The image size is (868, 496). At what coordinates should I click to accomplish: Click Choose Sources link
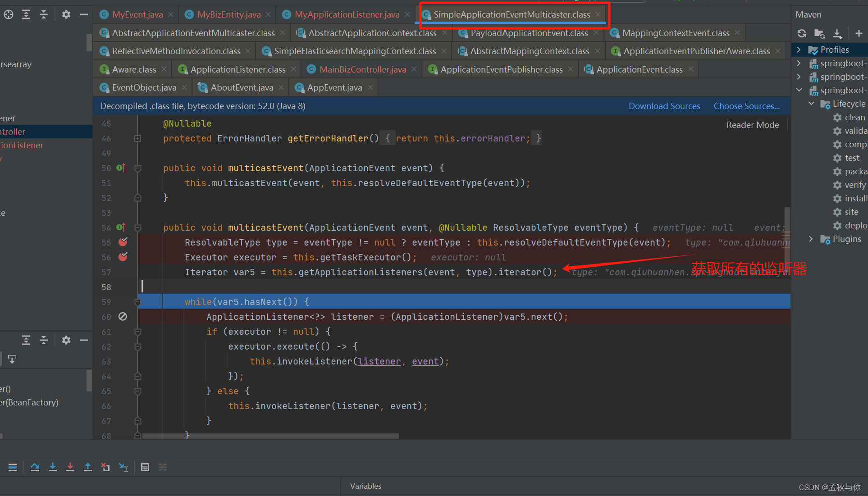(746, 105)
